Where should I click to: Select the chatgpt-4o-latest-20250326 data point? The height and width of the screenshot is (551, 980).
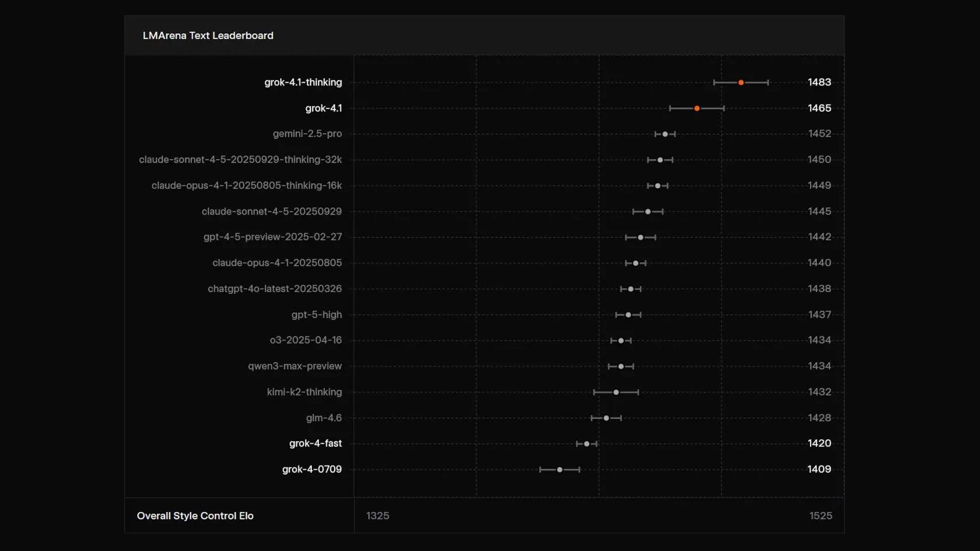pos(631,289)
